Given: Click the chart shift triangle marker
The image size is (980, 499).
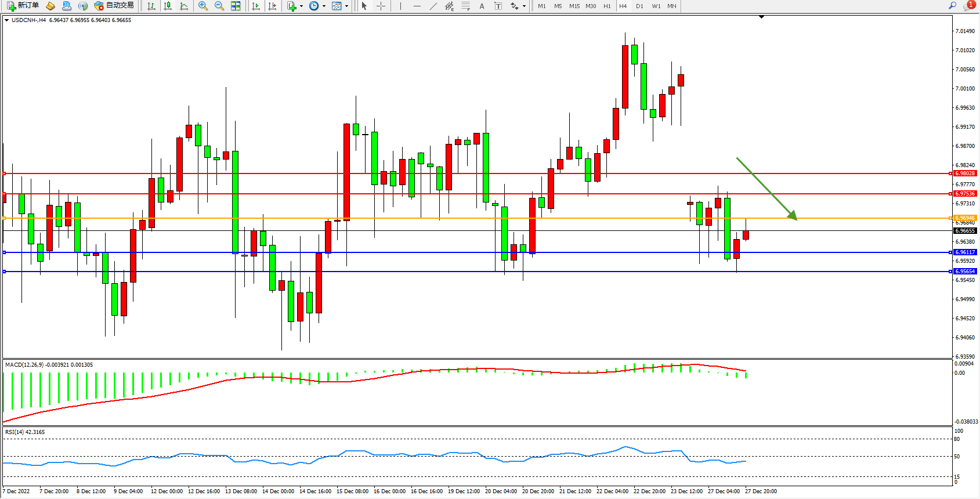Looking at the screenshot, I should (761, 17).
